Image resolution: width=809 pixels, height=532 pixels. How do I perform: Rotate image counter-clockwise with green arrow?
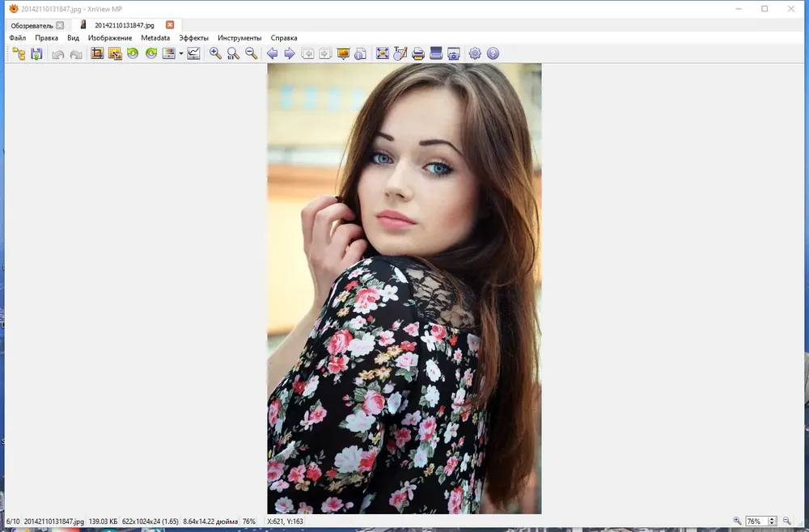point(133,53)
